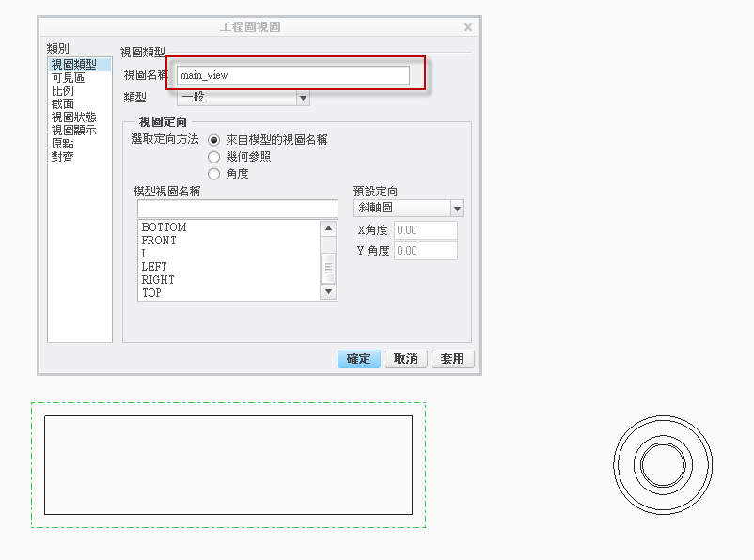Click the 視圖名稱 field containing main_view

(293, 75)
